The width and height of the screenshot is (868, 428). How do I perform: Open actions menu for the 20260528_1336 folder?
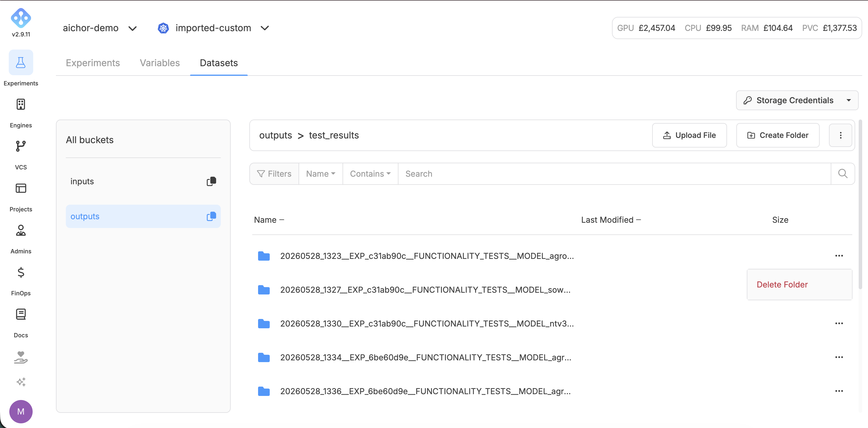pos(839,391)
